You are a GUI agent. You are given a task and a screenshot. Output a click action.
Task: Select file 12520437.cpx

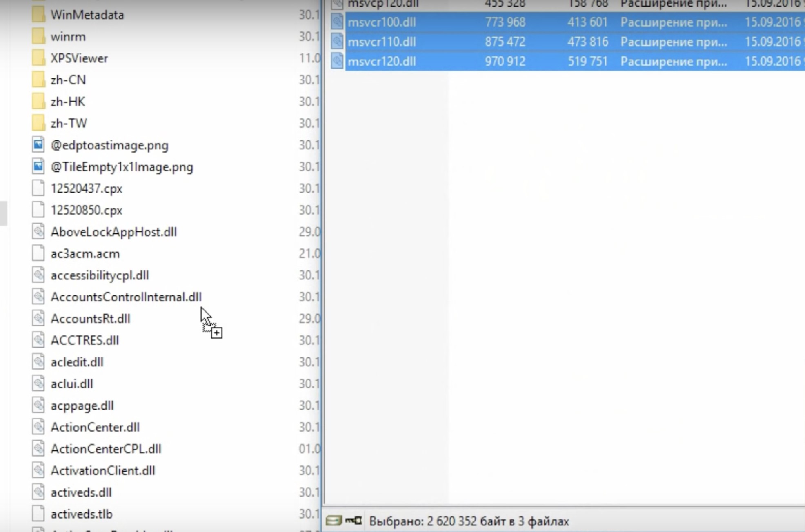pyautogui.click(x=87, y=188)
